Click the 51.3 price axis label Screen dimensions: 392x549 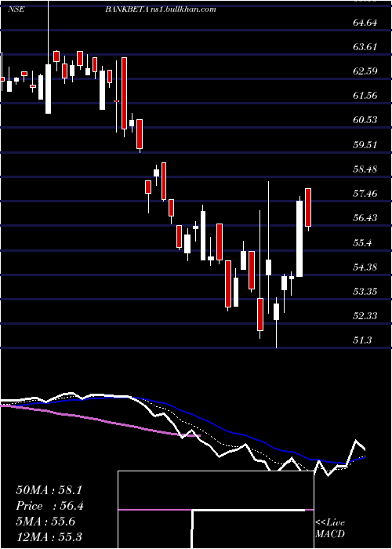coord(362,340)
